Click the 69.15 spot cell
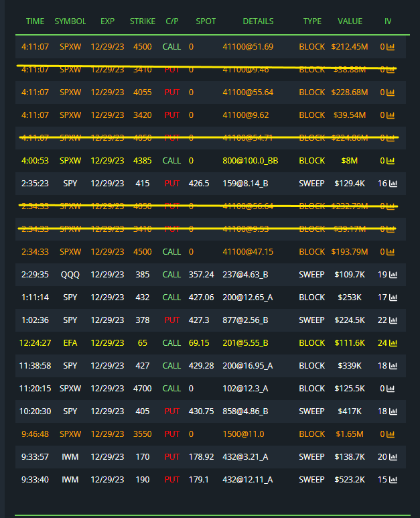420x518 pixels. 199,343
